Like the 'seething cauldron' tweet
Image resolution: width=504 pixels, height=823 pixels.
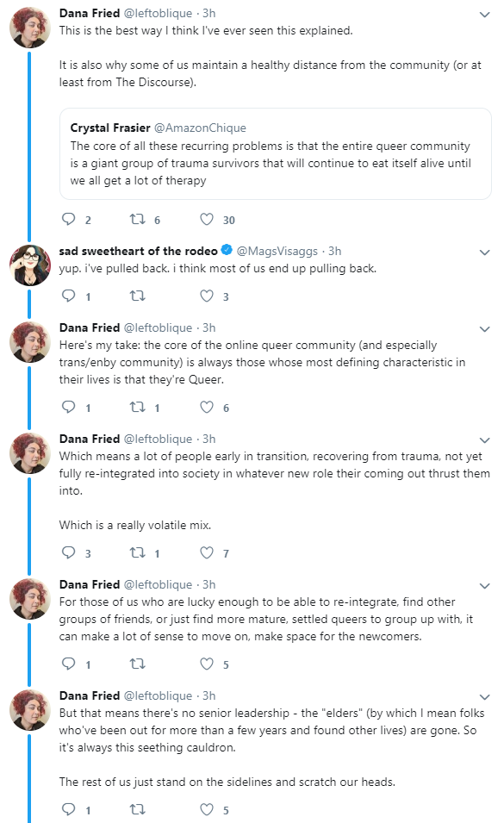click(x=207, y=809)
